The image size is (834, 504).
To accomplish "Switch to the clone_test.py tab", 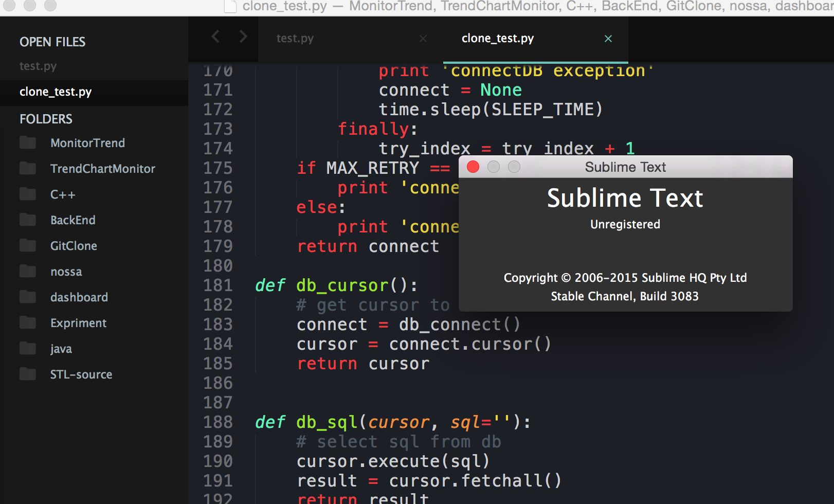I will [x=497, y=38].
